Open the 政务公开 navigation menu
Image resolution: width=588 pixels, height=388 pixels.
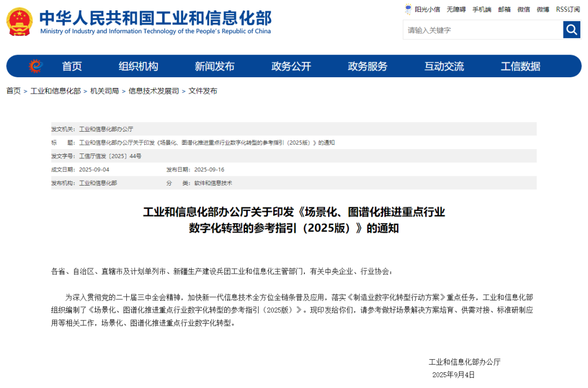[x=291, y=66]
